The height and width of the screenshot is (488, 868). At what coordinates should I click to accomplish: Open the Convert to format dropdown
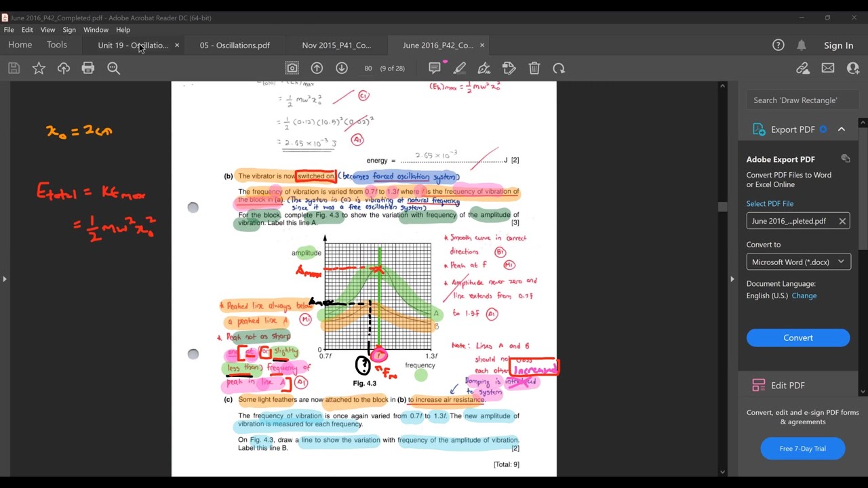coord(799,262)
